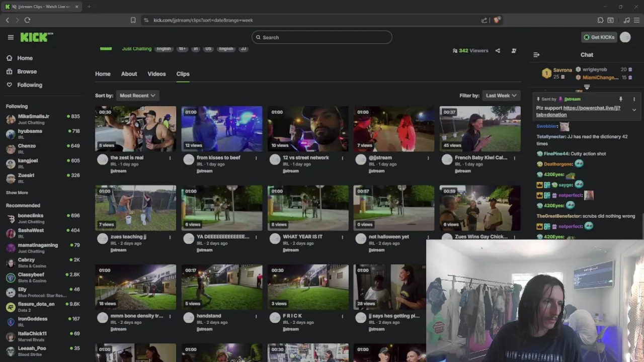Viewport: 644px width, 362px height.
Task: Play the 'handstand' clip thumbnail
Action: (222, 287)
